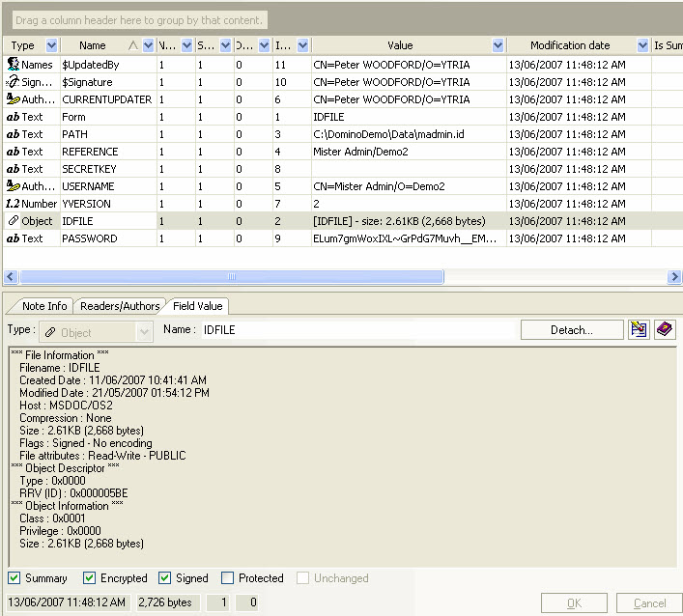The height and width of the screenshot is (616, 683).
Task: Click the Number type icon for YVERSION
Action: click(14, 204)
